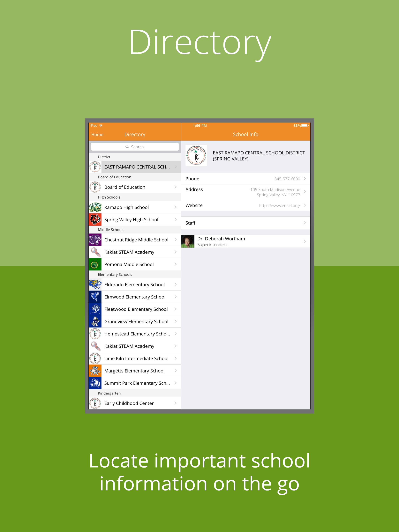
Task: Tap Dr. Deborah Wortham's photo
Action: pyautogui.click(x=188, y=241)
